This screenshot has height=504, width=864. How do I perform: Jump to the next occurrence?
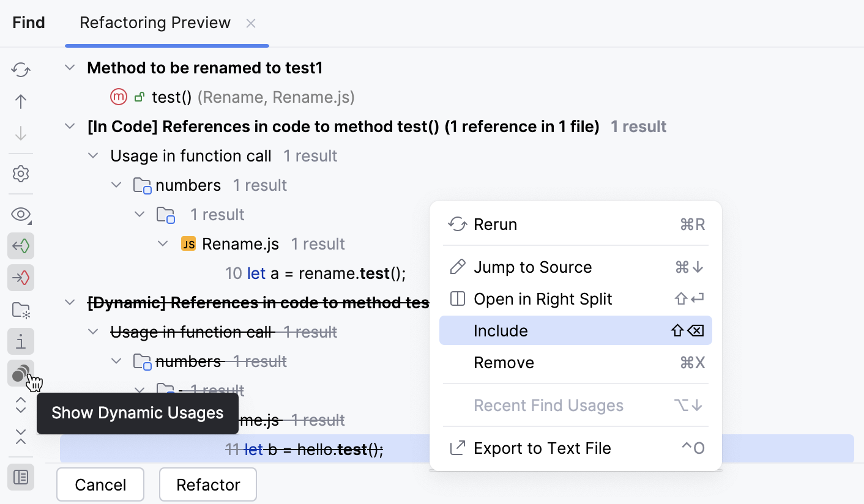tap(20, 132)
